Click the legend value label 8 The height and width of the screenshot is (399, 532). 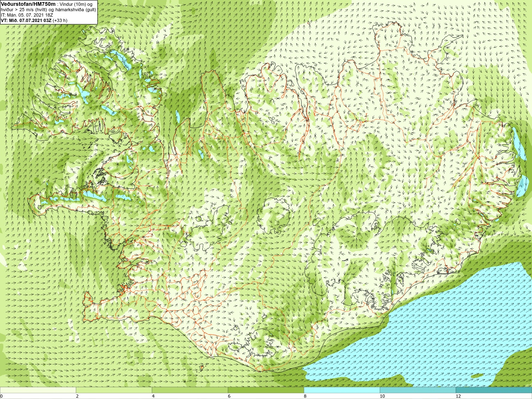click(x=305, y=396)
